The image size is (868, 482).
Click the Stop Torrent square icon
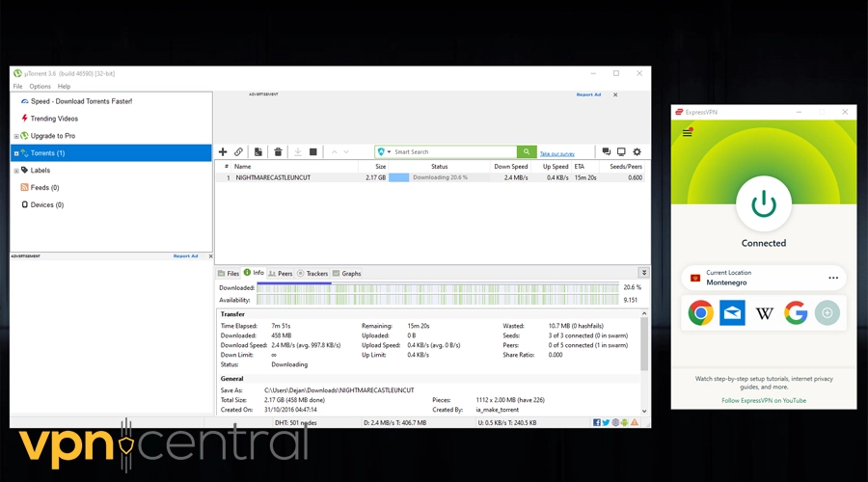(x=312, y=151)
